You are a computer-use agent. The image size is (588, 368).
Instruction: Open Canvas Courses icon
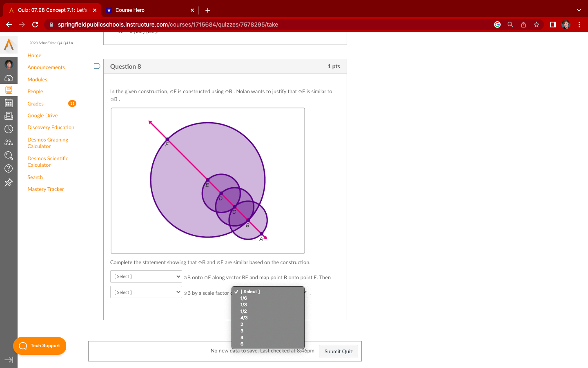[9, 90]
